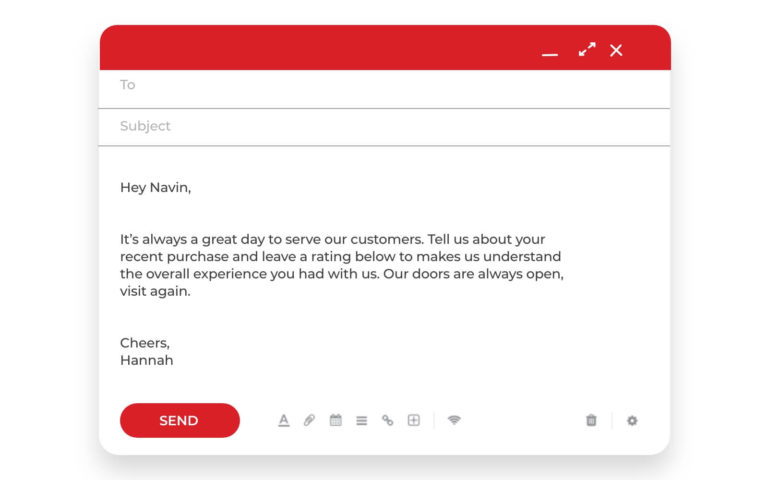Send the email with the SEND button
The image size is (768, 480).
[180, 420]
